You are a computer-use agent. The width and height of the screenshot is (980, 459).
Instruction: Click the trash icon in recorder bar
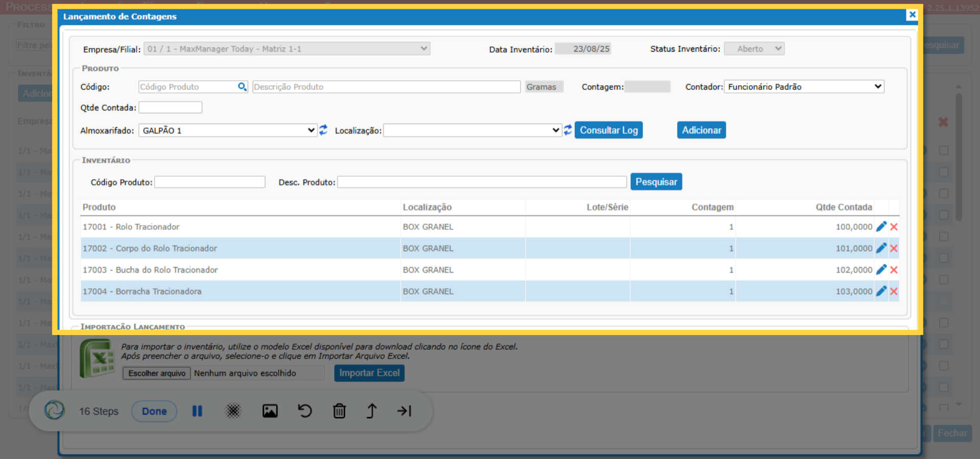pos(339,411)
